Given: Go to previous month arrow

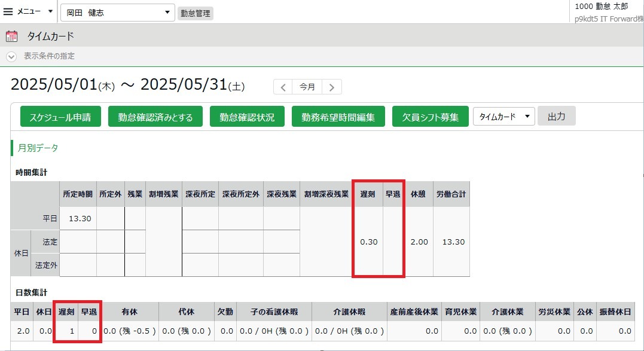Looking at the screenshot, I should click(283, 87).
